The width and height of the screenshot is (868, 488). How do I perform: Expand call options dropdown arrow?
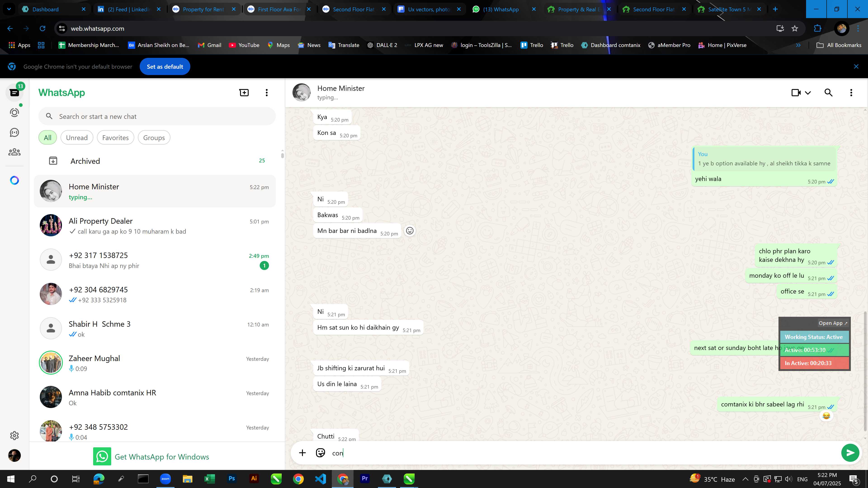coord(808,93)
